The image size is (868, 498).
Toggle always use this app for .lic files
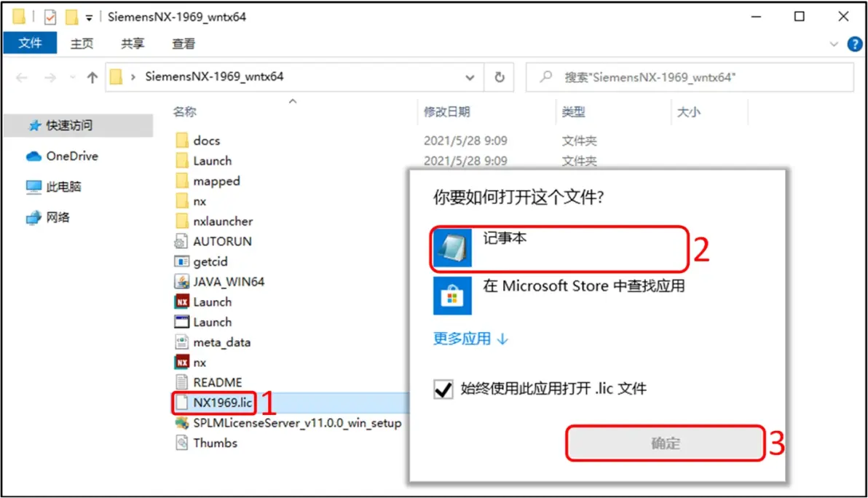coord(443,389)
